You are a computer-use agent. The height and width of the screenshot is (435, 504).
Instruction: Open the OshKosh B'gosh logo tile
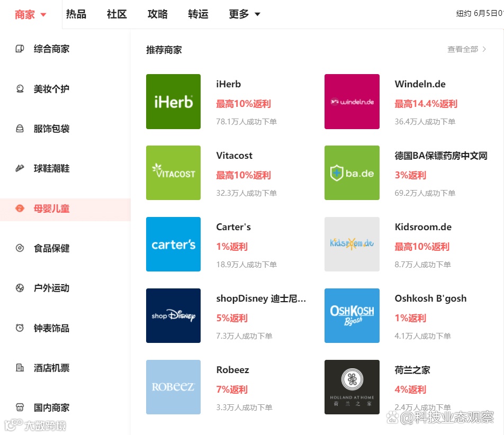(x=352, y=315)
